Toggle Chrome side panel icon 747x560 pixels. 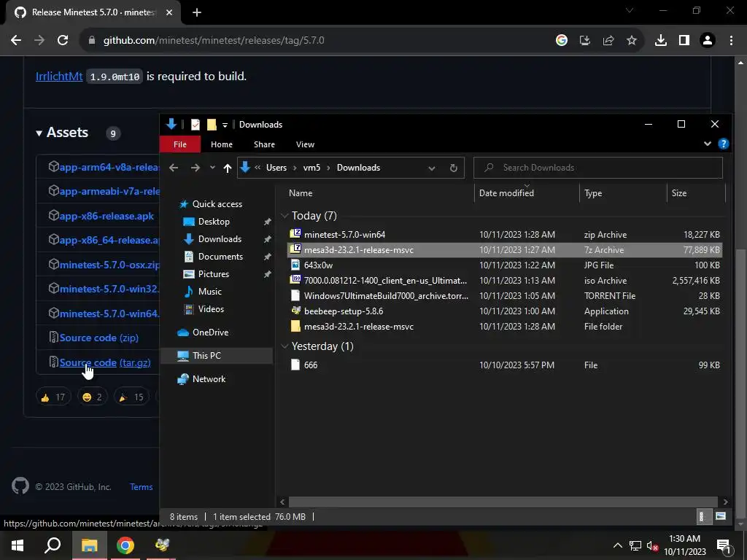(x=684, y=41)
